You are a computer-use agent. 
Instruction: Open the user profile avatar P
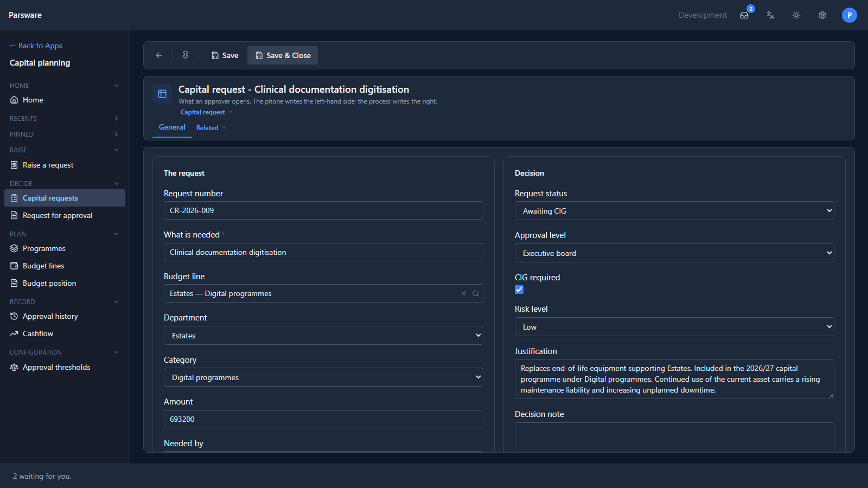850,15
